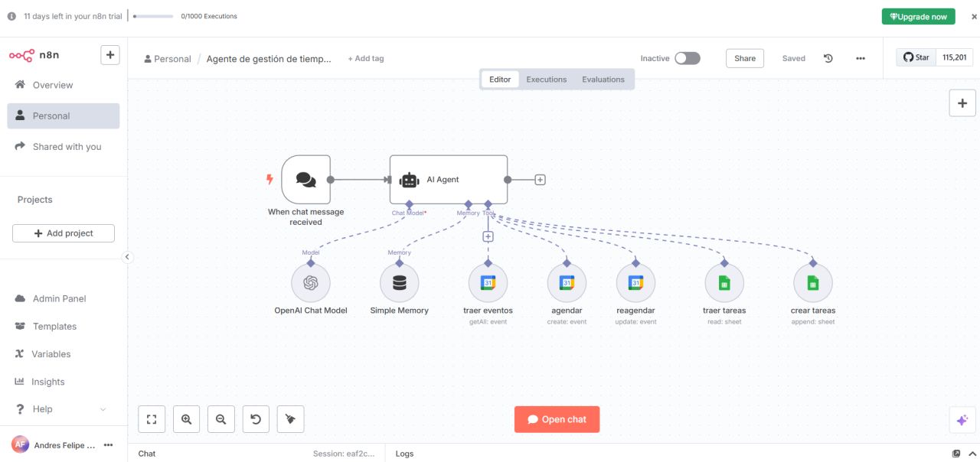
Task: Click the executions usage progress bar
Action: [153, 16]
